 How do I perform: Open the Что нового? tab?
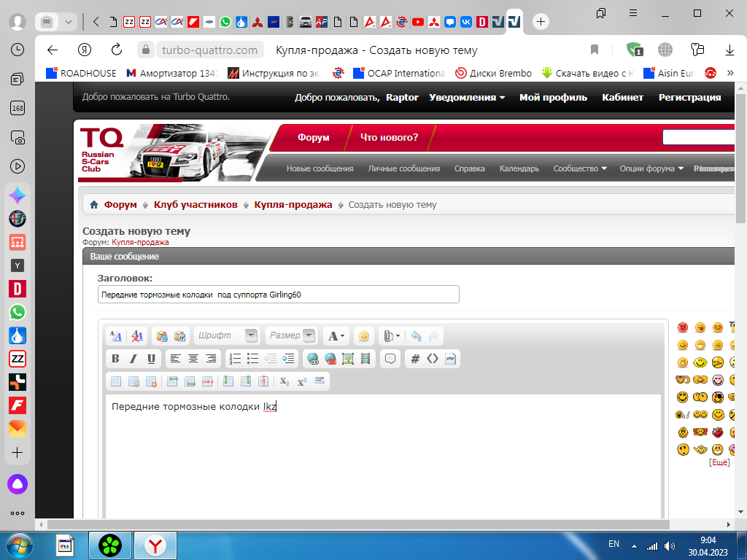point(389,137)
